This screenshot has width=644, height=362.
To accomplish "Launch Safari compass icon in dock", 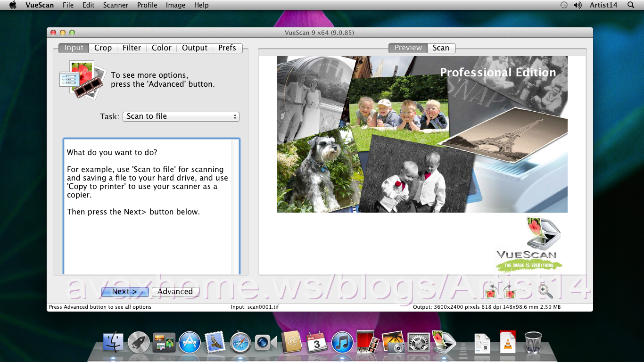I will [240, 343].
